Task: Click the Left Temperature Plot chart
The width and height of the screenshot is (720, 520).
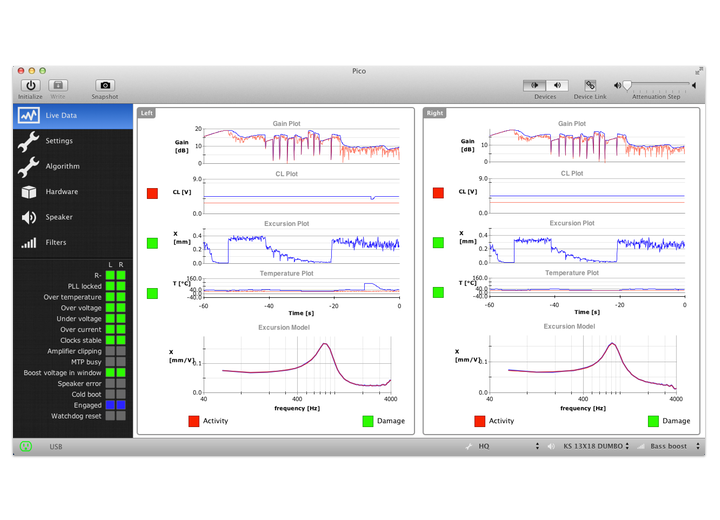Action: pos(301,288)
